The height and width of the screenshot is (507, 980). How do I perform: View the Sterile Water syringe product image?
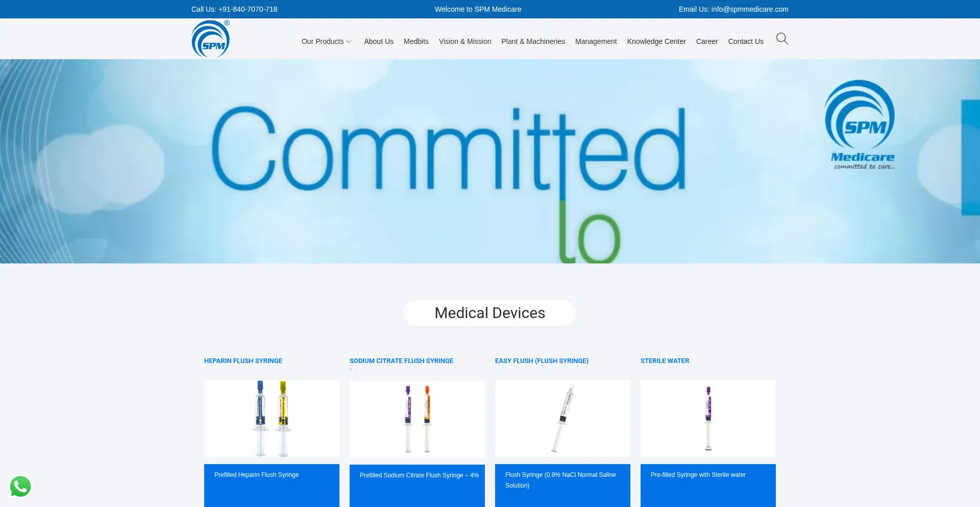click(708, 419)
